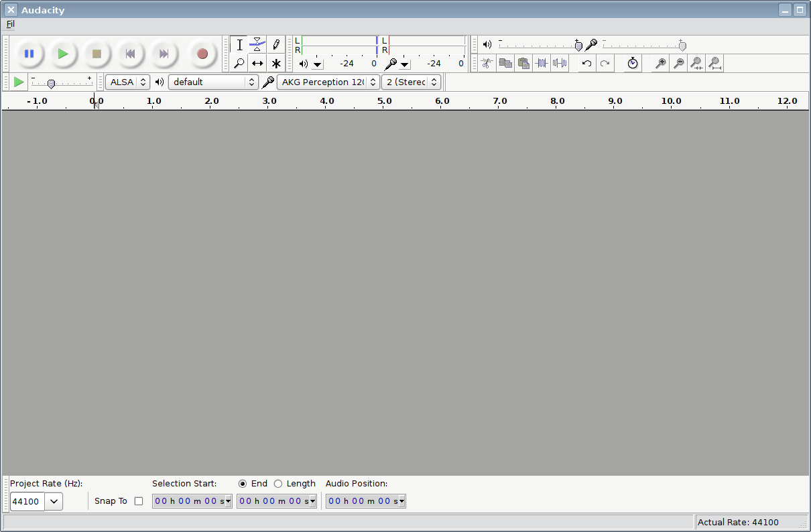Click the Fit Project zoom icon
811x532 pixels.
(x=714, y=64)
